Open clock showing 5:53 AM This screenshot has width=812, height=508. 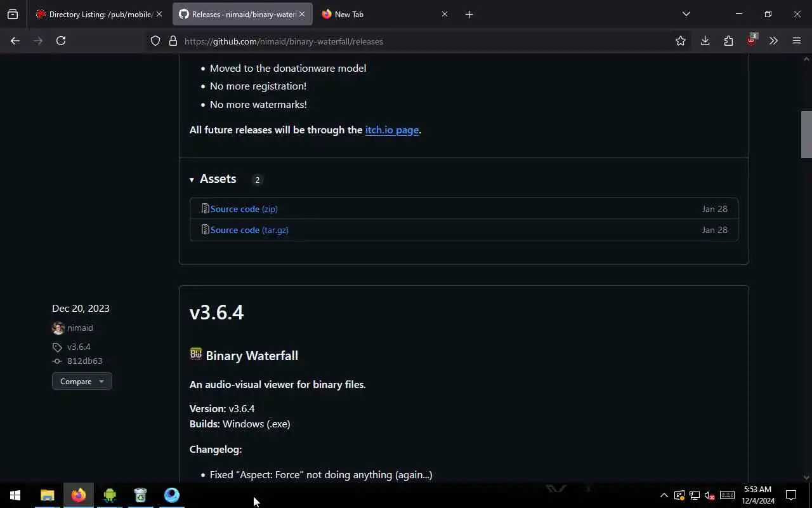[758, 495]
